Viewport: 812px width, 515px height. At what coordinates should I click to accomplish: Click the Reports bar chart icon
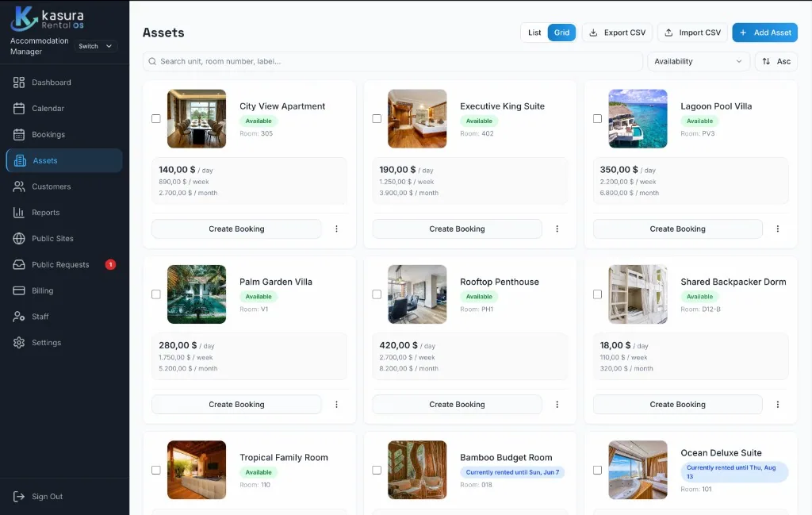(19, 213)
